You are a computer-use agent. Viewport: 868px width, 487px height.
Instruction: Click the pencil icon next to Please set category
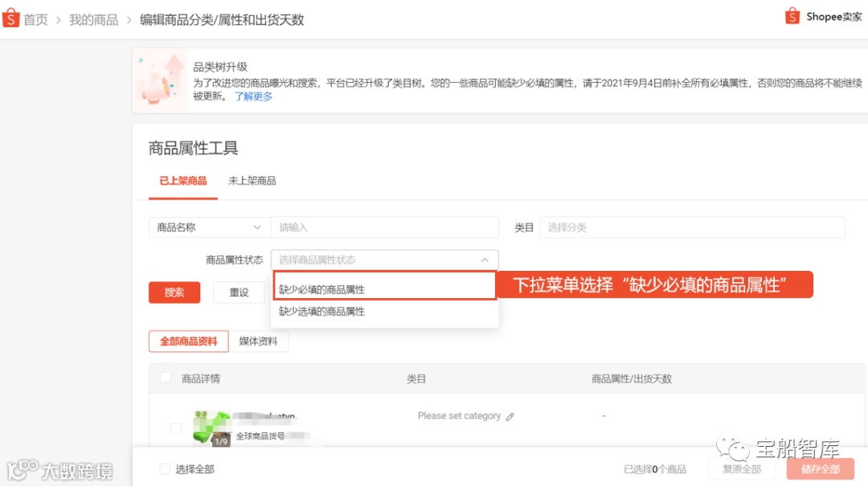click(x=510, y=417)
